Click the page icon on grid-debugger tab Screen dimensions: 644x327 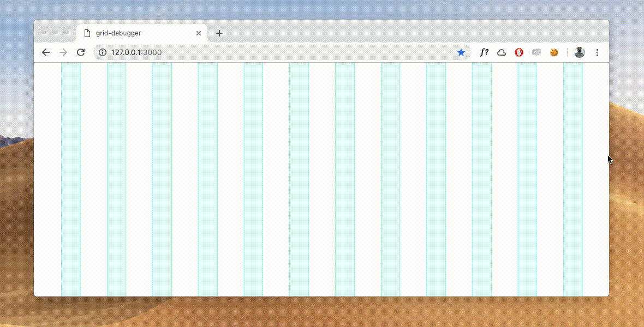[x=87, y=33]
